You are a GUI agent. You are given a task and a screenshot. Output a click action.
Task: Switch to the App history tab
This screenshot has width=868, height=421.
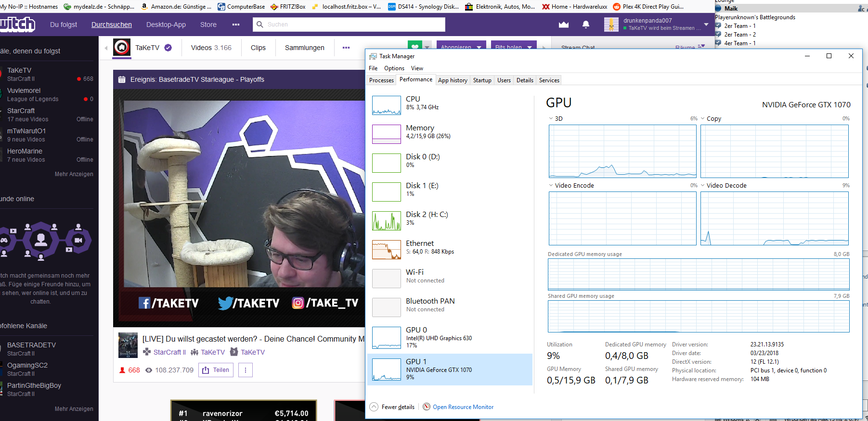(x=453, y=80)
